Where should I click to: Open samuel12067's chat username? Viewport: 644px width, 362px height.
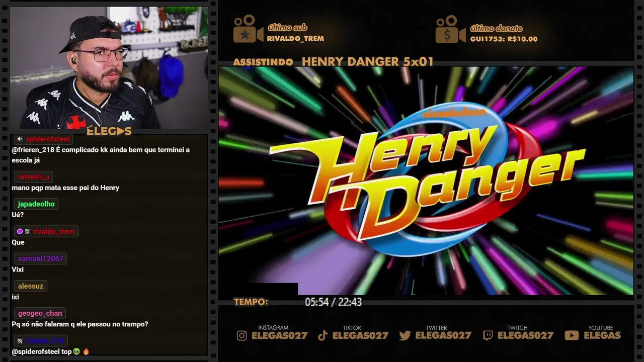[x=41, y=258]
